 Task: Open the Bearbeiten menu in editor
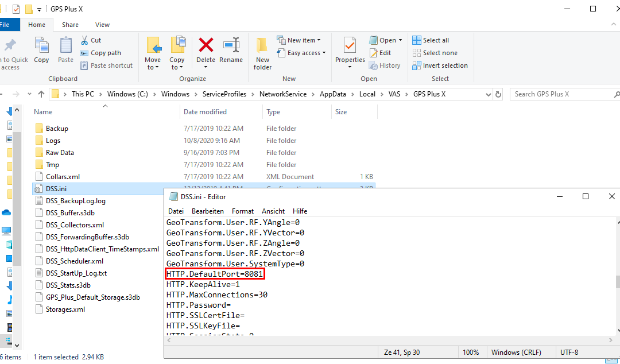click(x=207, y=211)
